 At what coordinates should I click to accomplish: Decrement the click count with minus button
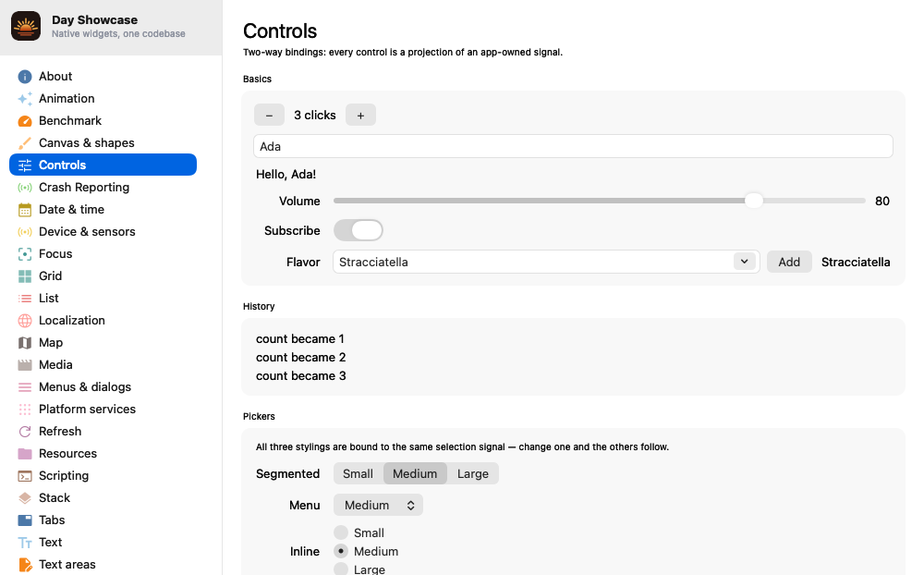(x=269, y=115)
